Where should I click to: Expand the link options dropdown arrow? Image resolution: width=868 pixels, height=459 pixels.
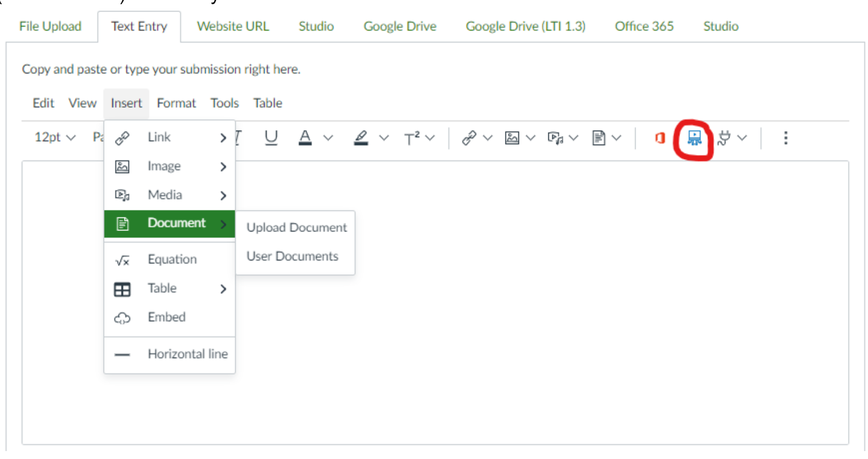488,138
